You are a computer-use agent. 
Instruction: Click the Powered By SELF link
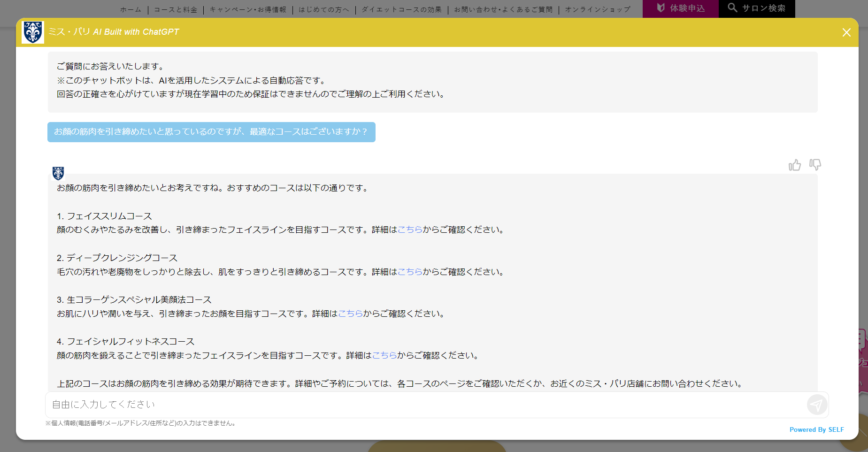coord(816,429)
